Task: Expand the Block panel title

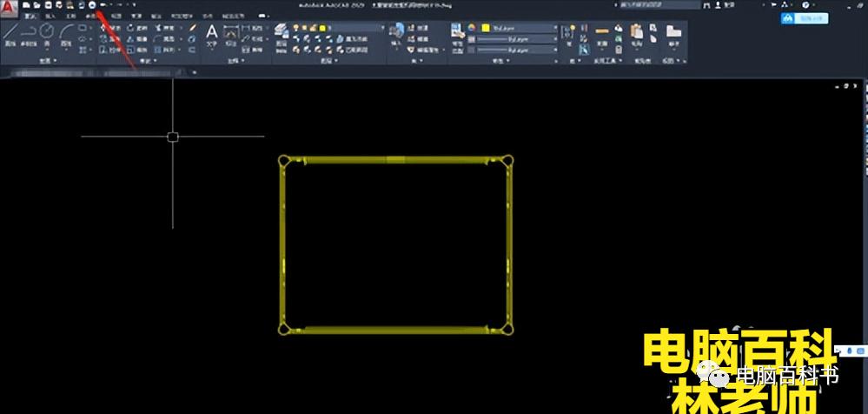Action: 416,61
